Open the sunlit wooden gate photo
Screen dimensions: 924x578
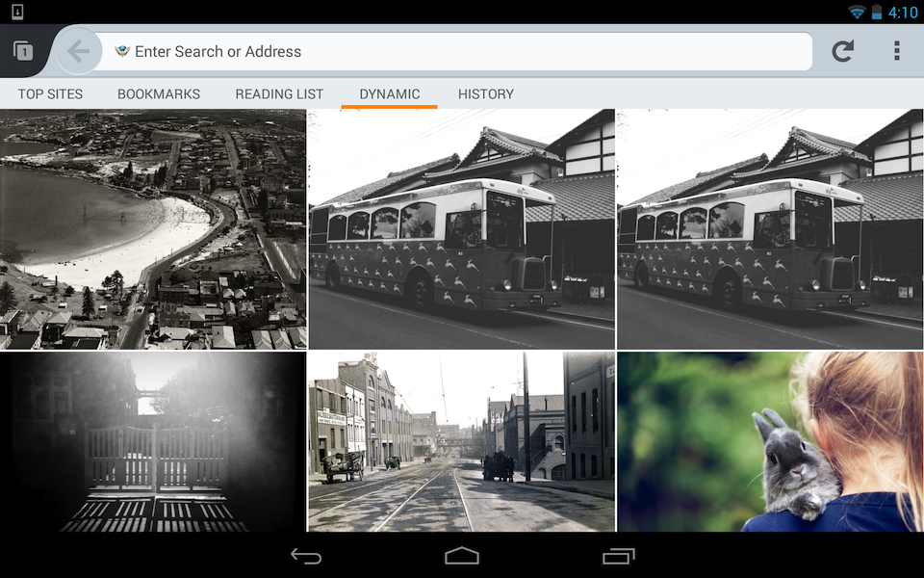pos(153,442)
